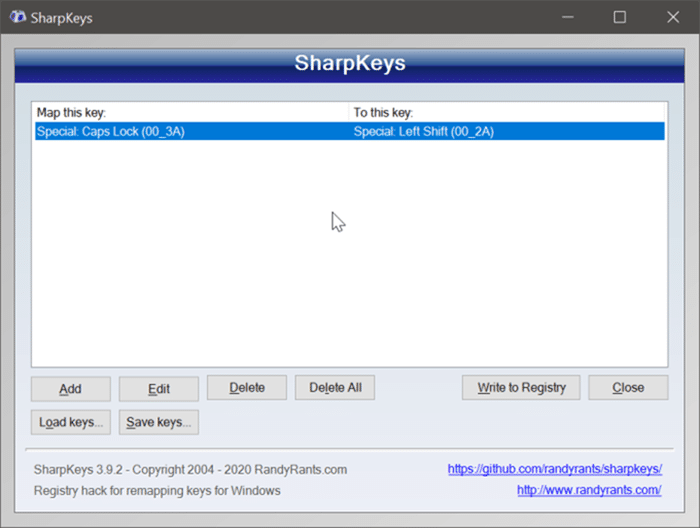
Task: Click the 'Map this key' column header
Action: click(x=190, y=112)
